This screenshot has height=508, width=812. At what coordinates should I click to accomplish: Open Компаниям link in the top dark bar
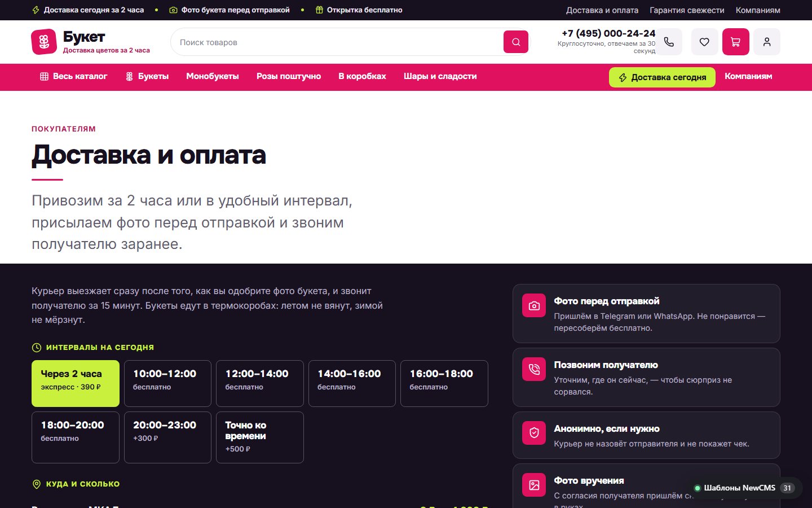pos(758,10)
